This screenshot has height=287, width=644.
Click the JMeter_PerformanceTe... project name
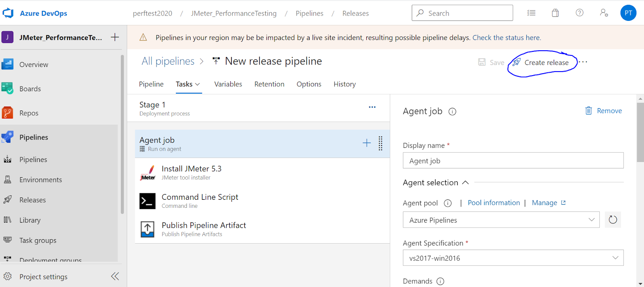point(61,37)
